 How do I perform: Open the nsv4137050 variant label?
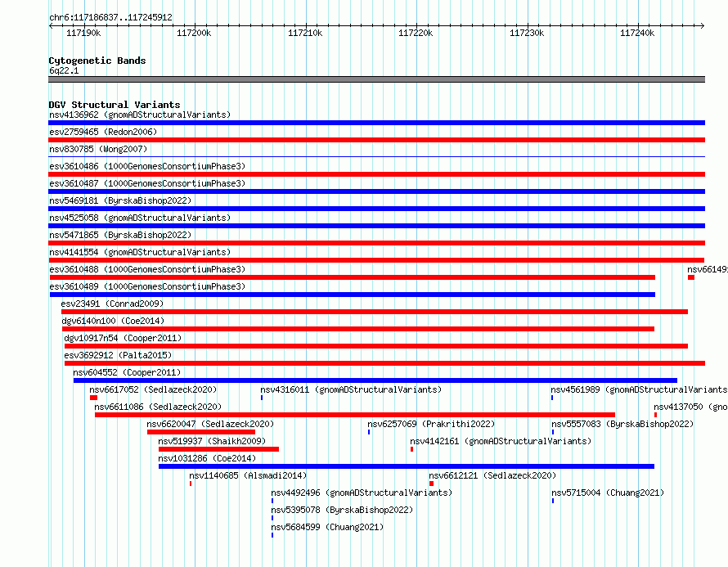coord(690,407)
